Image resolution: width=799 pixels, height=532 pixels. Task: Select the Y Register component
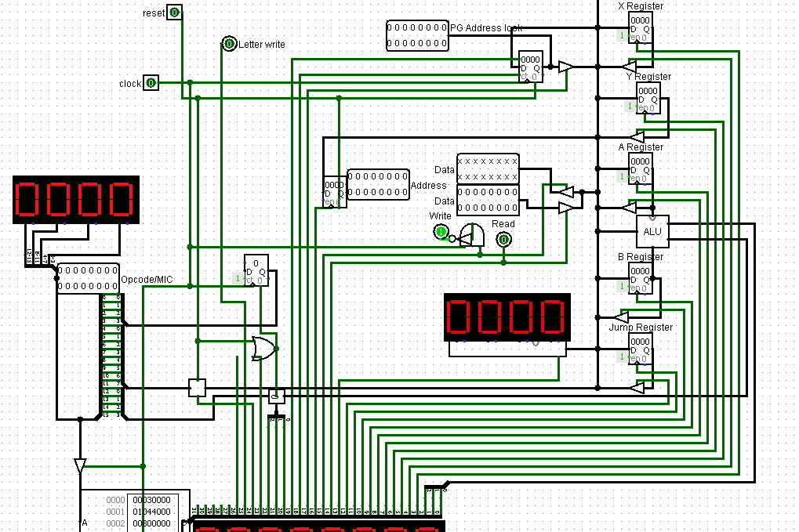[648, 100]
